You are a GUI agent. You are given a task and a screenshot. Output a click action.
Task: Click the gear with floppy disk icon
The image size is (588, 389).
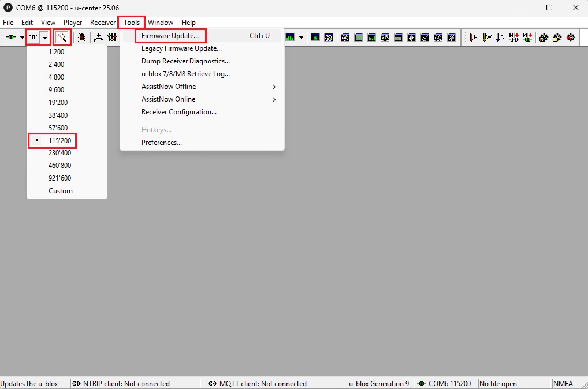coord(544,38)
